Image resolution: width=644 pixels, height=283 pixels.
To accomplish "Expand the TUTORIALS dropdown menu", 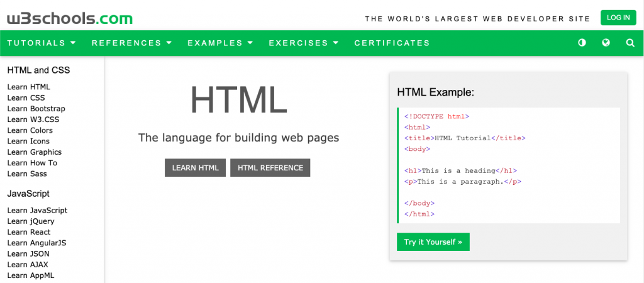I will [x=42, y=43].
